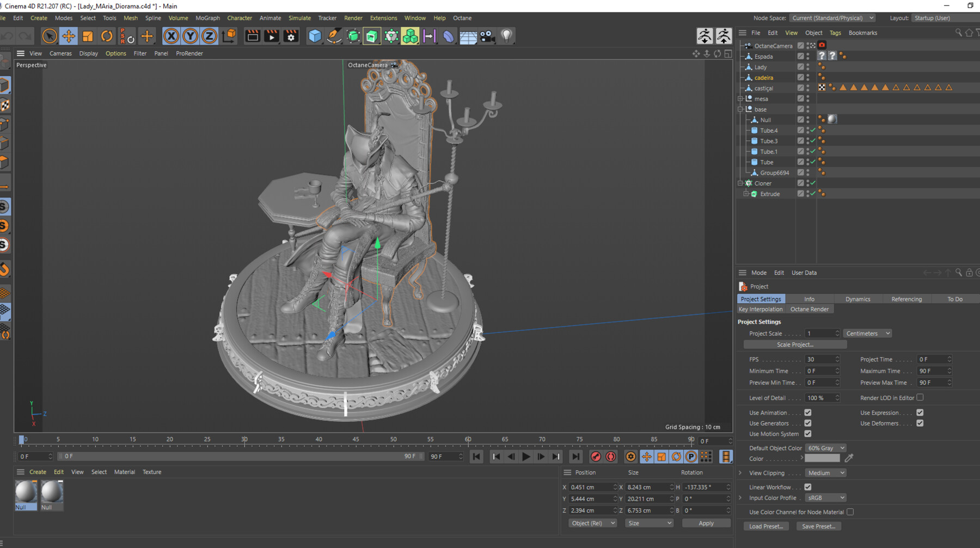Click the Subdivision Surface generator icon

353,36
